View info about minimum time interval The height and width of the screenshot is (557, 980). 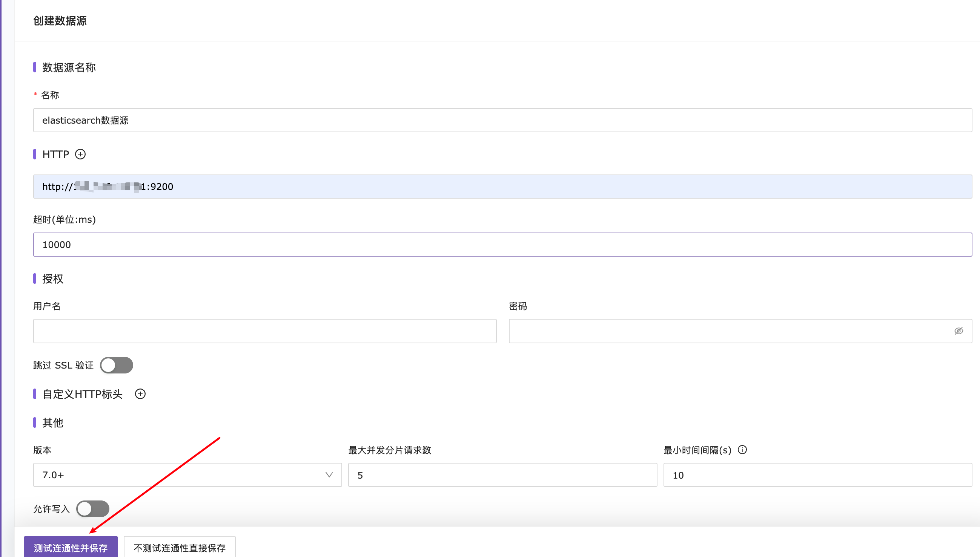click(x=742, y=450)
